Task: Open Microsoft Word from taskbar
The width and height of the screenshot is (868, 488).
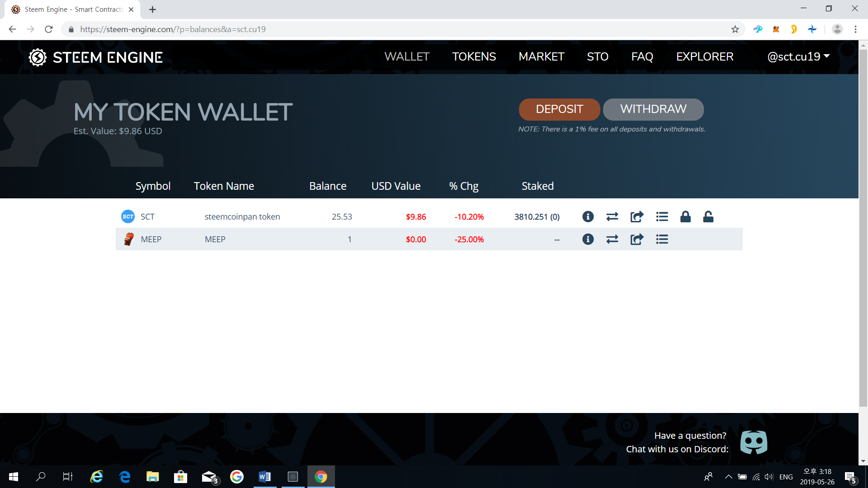Action: 264,477
